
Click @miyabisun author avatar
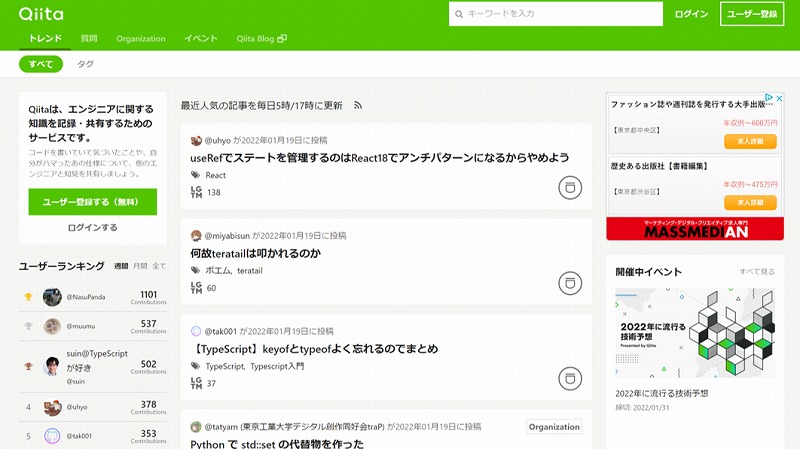[196, 236]
